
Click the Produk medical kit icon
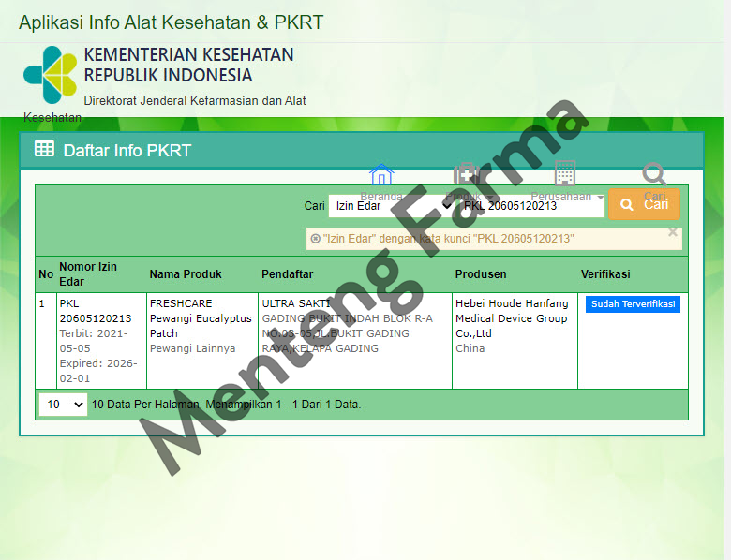point(466,175)
